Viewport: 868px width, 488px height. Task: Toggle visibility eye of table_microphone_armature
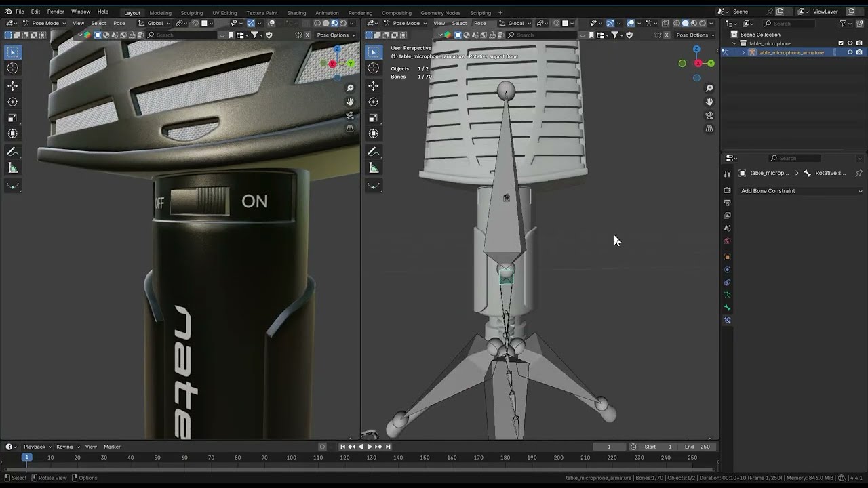point(850,52)
